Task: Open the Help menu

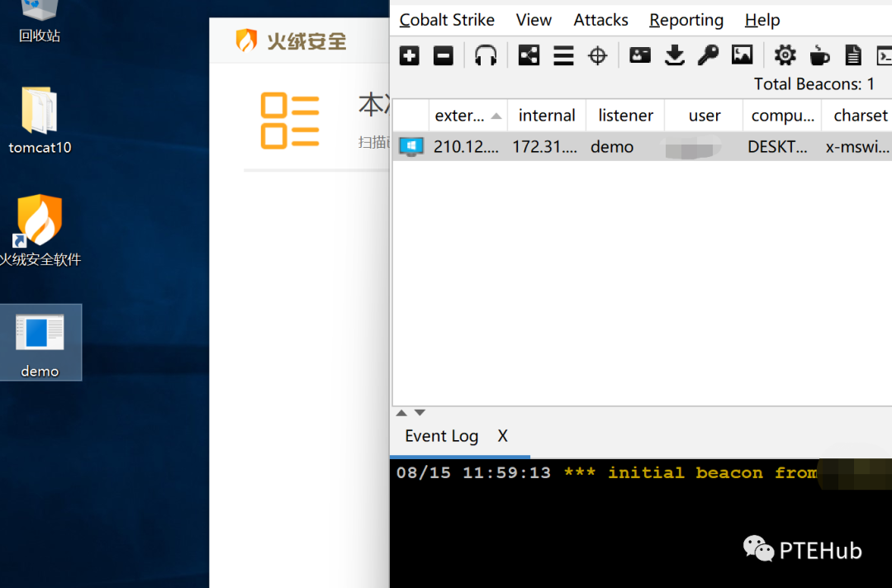Action: tap(762, 20)
